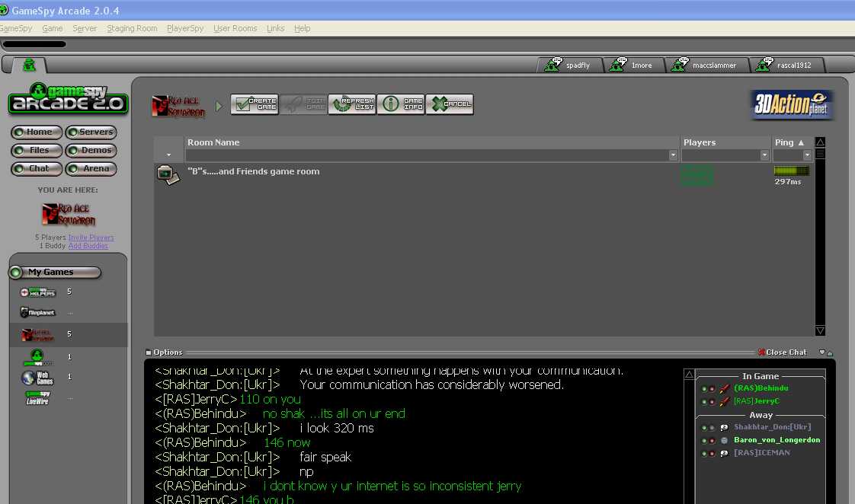The height and width of the screenshot is (504, 855).
Task: Open the PlayerSpy menu
Action: pos(185,28)
